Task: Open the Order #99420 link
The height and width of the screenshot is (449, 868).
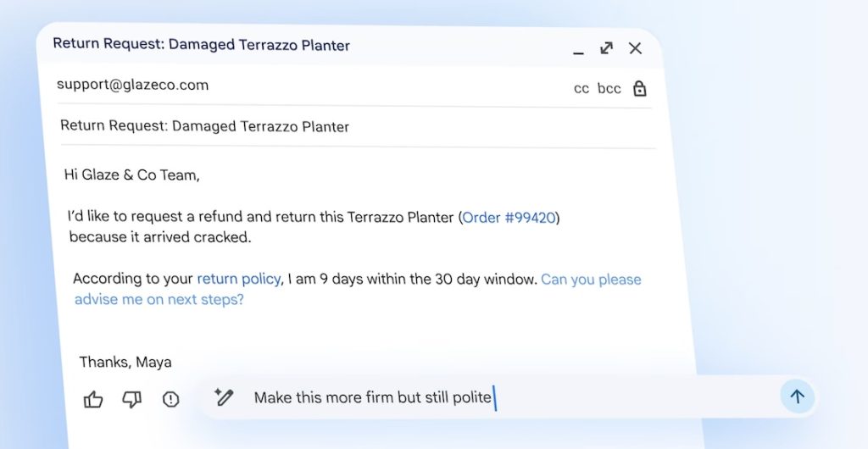Action: coord(509,218)
